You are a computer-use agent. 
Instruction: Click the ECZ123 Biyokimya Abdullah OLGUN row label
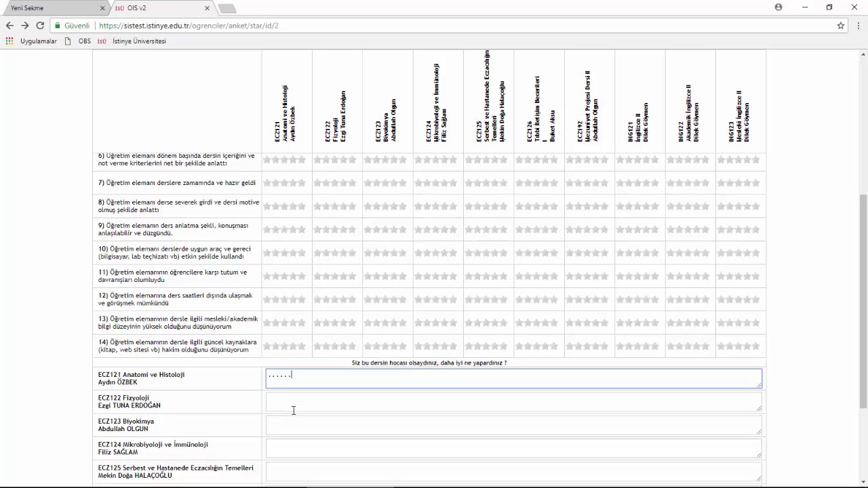[x=126, y=425]
